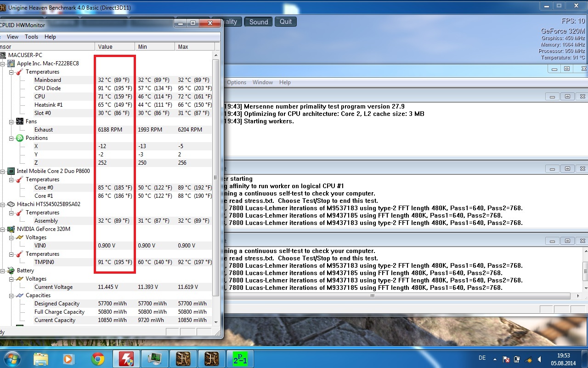Open the Help menu in Prime95
Image resolution: width=588 pixels, height=368 pixels.
point(285,82)
